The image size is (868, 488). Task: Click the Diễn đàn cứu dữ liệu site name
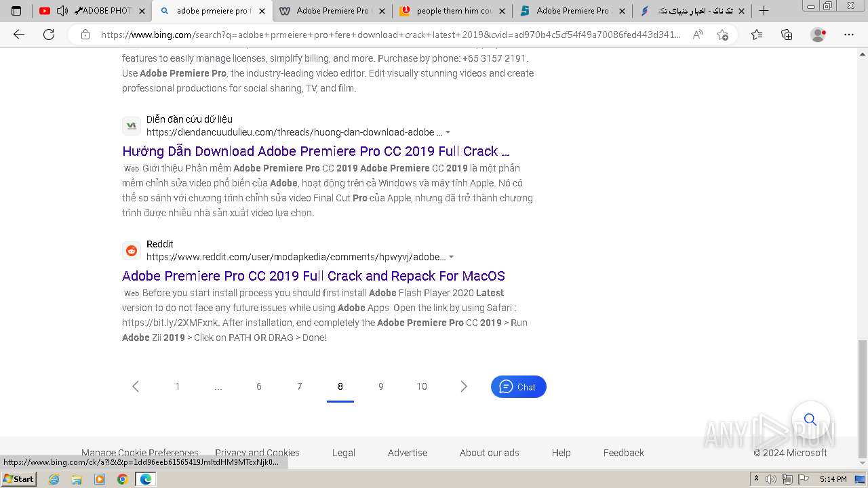tap(189, 119)
